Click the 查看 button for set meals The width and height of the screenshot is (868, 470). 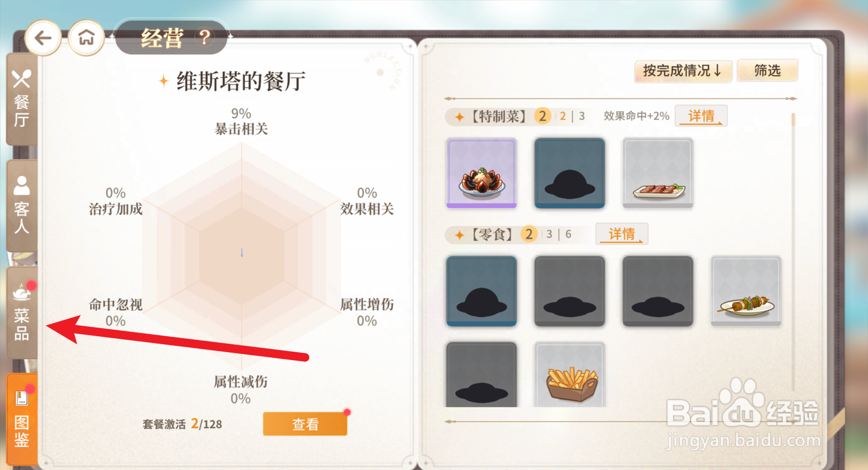(x=305, y=424)
